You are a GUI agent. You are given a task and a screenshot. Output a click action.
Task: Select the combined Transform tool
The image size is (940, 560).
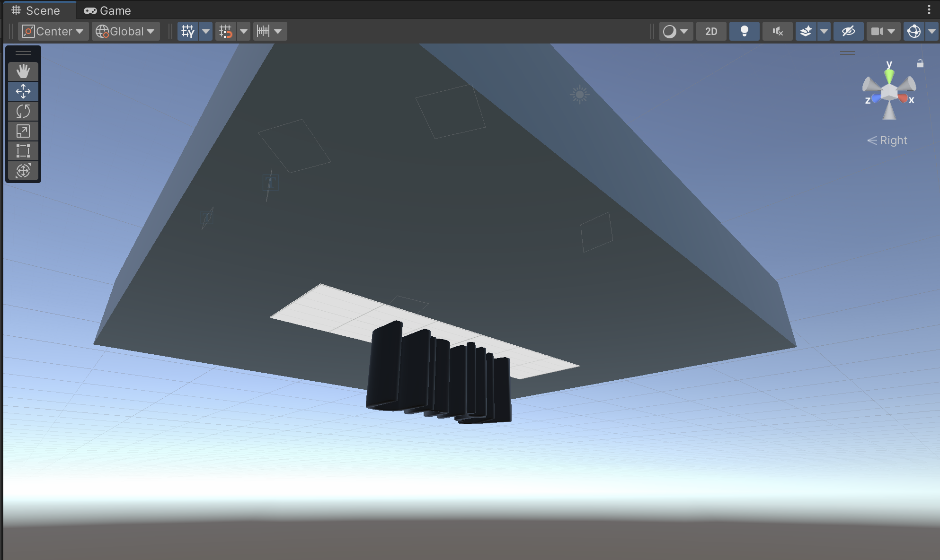coord(23,171)
